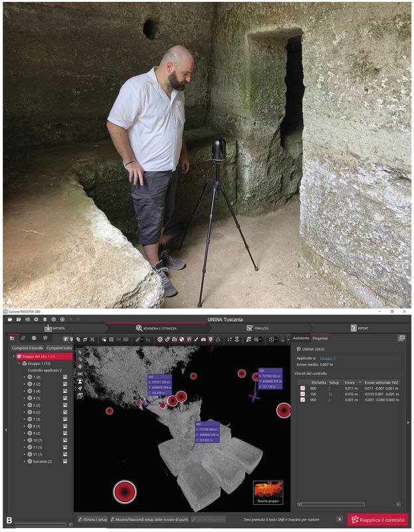Click the help question mark icon
Viewport: 414px width, 532px height.
tap(52, 320)
